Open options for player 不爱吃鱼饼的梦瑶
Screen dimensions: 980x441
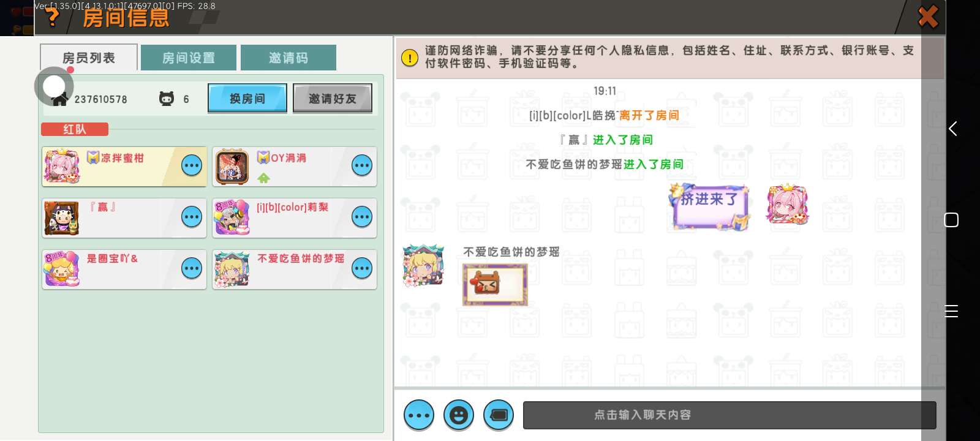click(362, 268)
